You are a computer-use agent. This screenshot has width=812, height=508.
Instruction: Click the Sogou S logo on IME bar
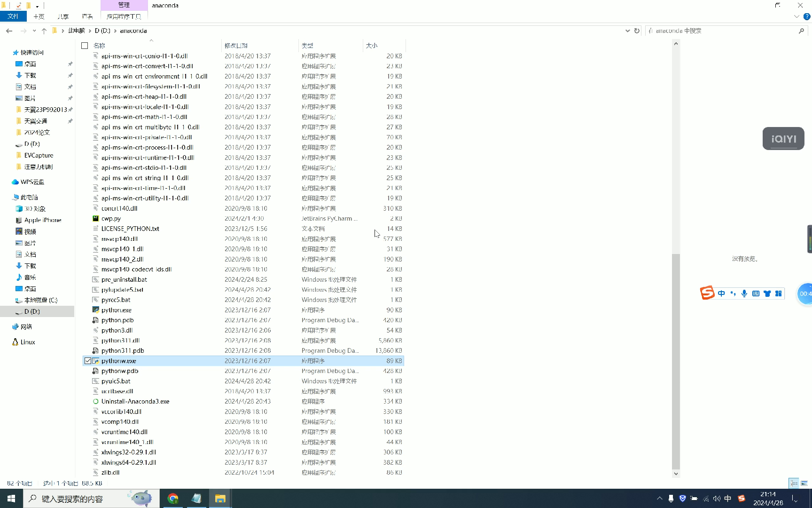point(707,293)
